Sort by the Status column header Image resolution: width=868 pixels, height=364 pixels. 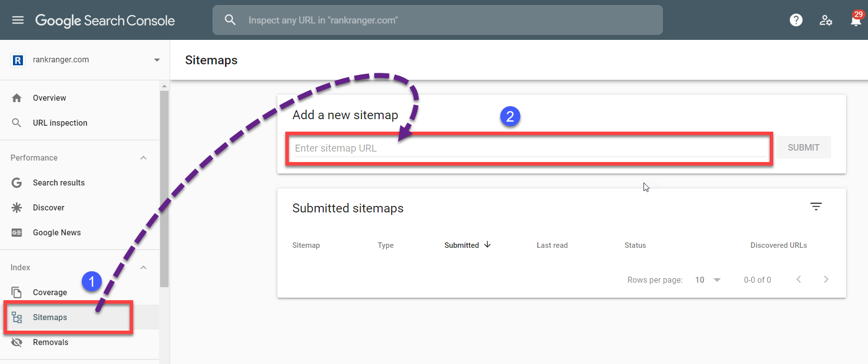(635, 245)
